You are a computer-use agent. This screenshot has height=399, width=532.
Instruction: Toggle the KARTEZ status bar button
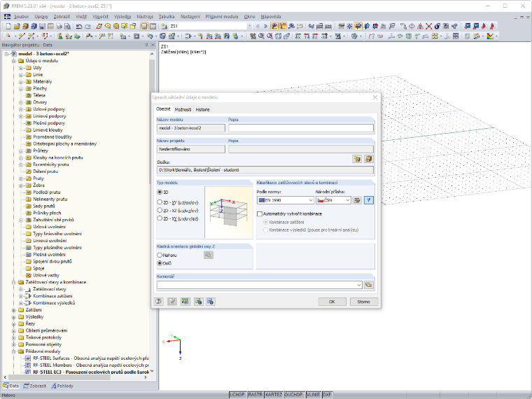click(x=274, y=395)
